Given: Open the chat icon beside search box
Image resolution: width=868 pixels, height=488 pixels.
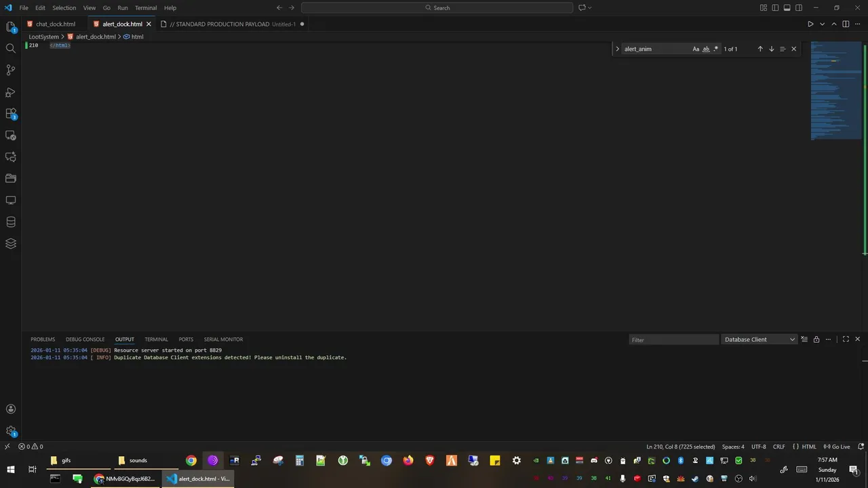Looking at the screenshot, I should [x=582, y=8].
